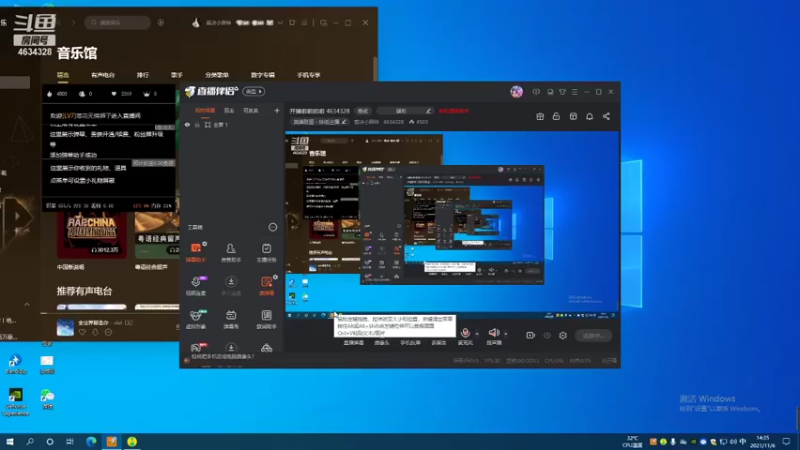This screenshot has width=800, height=450.
Task: Click the share icon in Live Companion header
Action: [606, 116]
